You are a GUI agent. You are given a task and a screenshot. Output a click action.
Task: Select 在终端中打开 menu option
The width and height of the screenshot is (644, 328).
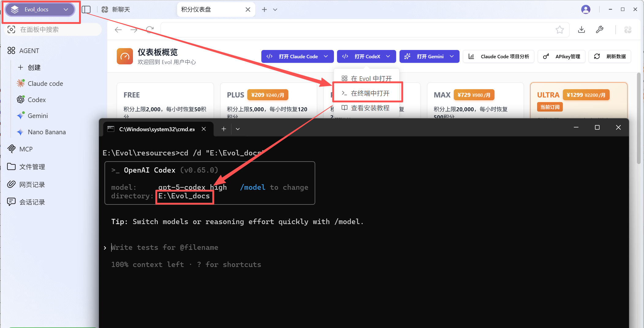[x=370, y=93]
